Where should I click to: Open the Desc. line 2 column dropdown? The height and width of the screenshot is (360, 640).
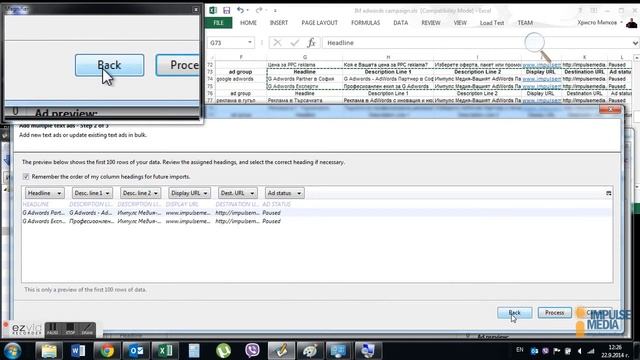140,193
